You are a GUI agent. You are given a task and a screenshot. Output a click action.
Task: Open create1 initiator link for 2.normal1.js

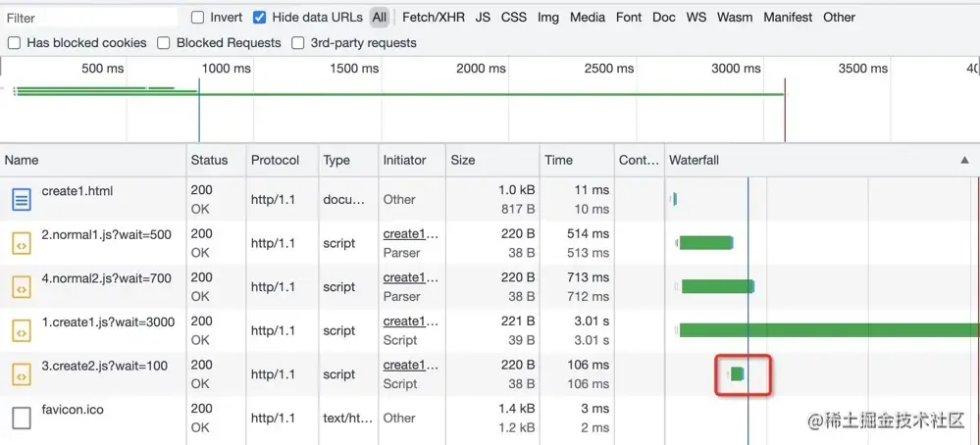coord(410,234)
